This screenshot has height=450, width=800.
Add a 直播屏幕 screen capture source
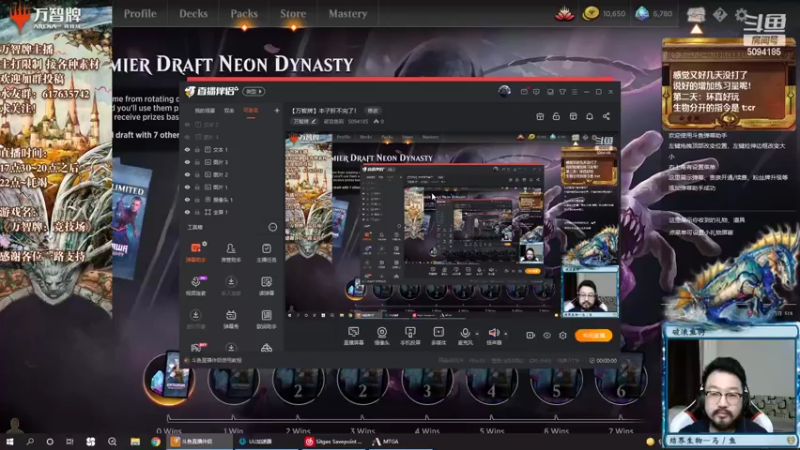click(x=353, y=336)
